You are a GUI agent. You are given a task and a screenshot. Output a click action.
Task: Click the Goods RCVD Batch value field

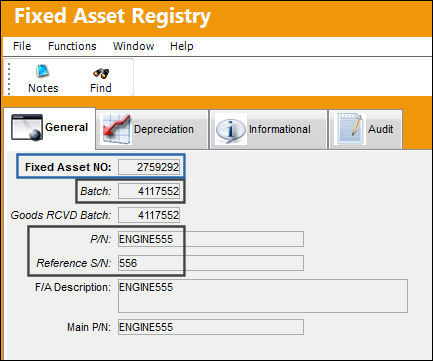[149, 215]
